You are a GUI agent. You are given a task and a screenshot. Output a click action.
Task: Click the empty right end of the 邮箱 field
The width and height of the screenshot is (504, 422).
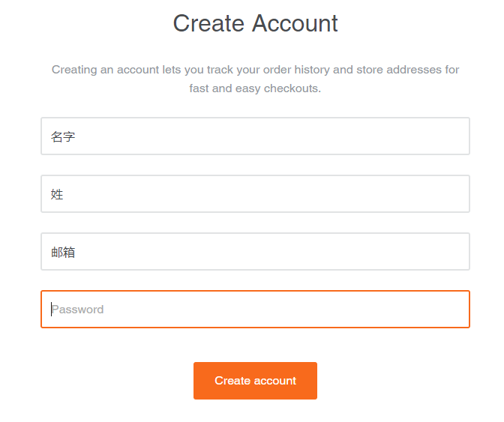click(450, 252)
